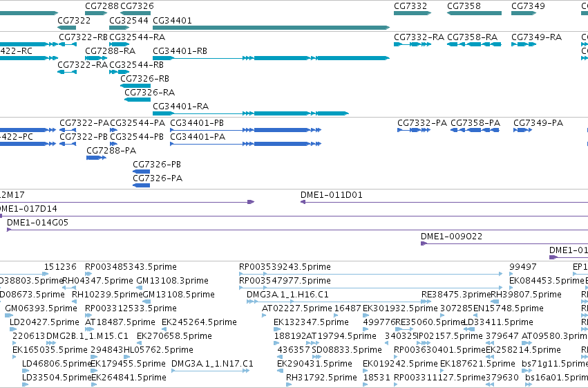Click transcript CG32544-RB label
Screen dimensions: 588x388
point(137,64)
